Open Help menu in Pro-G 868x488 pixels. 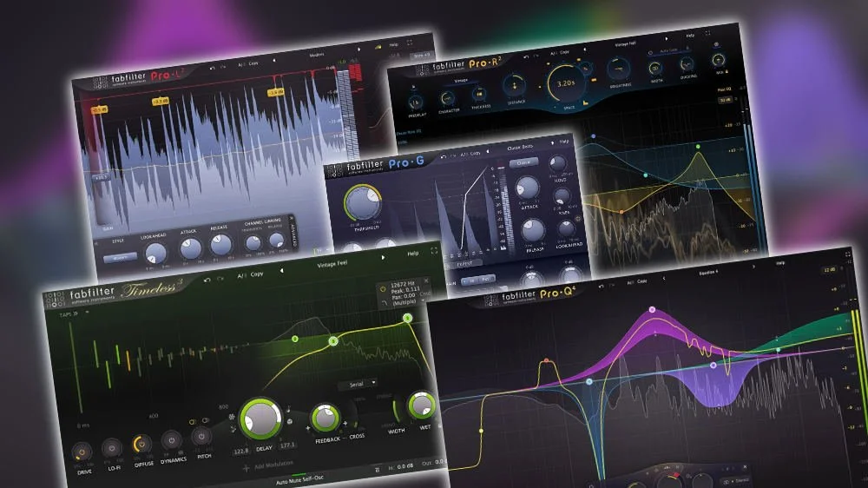563,142
